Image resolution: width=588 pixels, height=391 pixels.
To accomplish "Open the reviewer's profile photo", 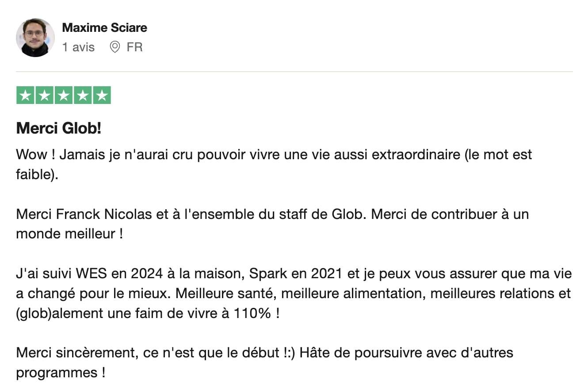I will [x=35, y=38].
